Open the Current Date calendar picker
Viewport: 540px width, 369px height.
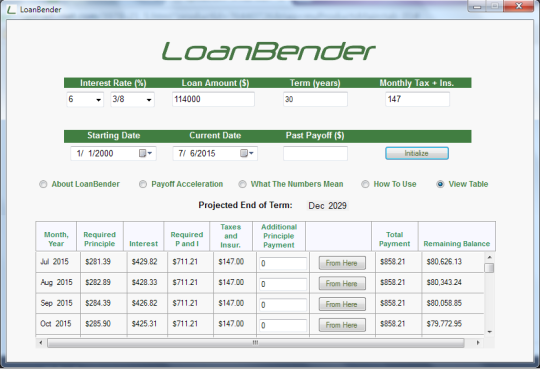247,153
